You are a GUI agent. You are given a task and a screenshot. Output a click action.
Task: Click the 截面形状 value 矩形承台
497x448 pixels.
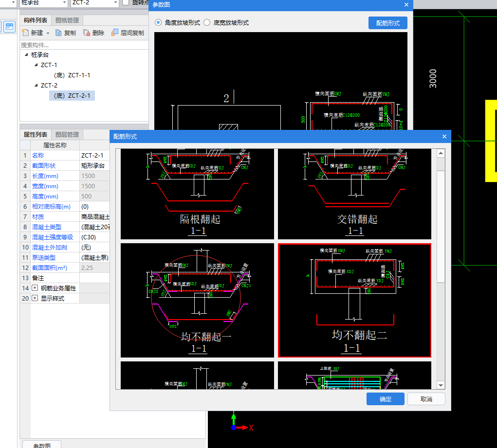click(93, 165)
